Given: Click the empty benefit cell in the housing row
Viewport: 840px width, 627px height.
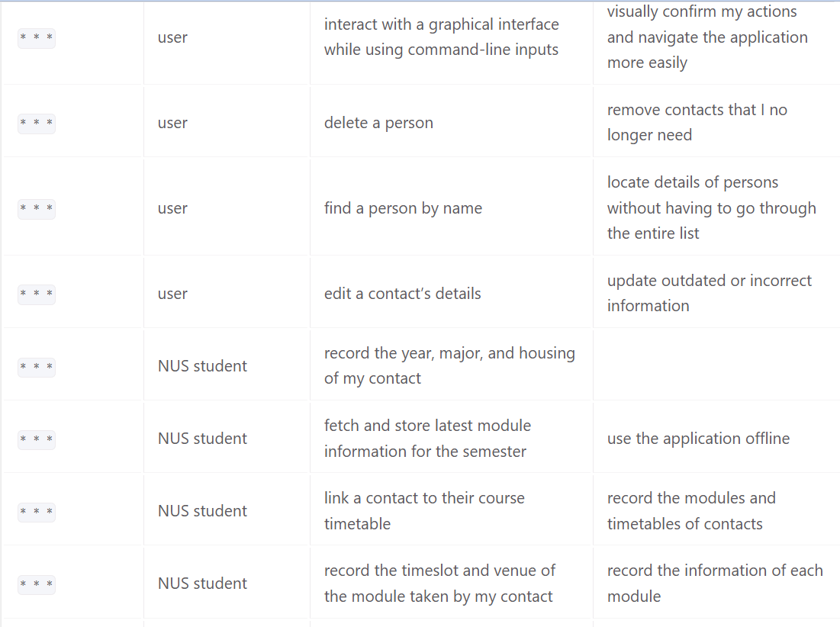Looking at the screenshot, I should tap(717, 365).
